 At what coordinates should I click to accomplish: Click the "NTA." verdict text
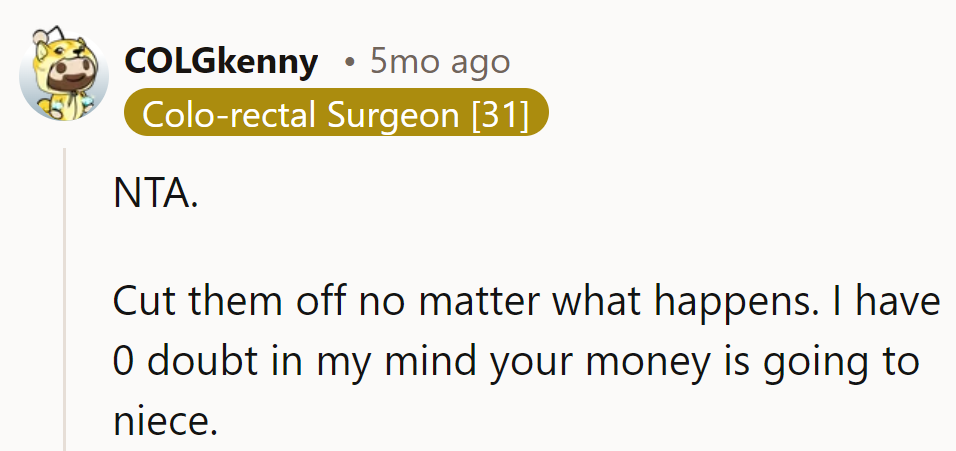pos(155,193)
